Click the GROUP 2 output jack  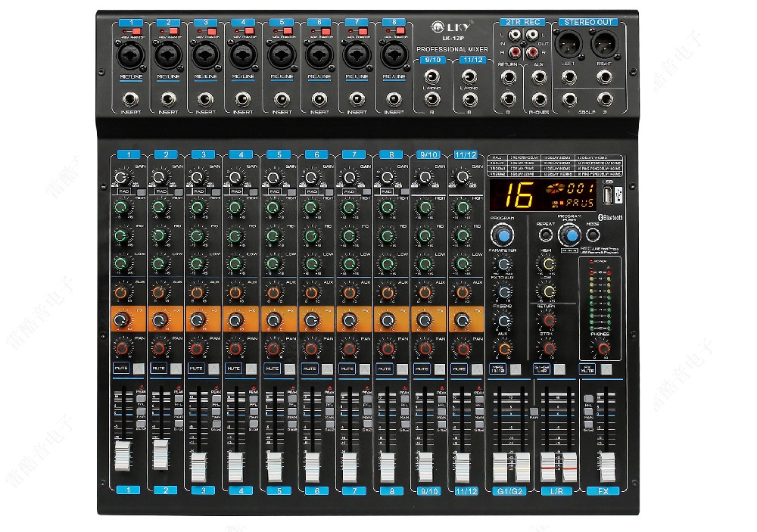[605, 100]
